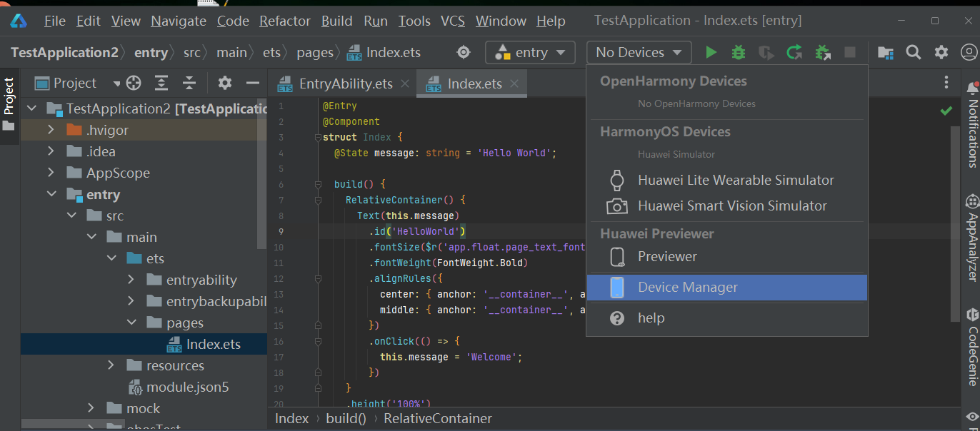The height and width of the screenshot is (431, 980).
Task: Open the Navigate menu
Action: (179, 21)
